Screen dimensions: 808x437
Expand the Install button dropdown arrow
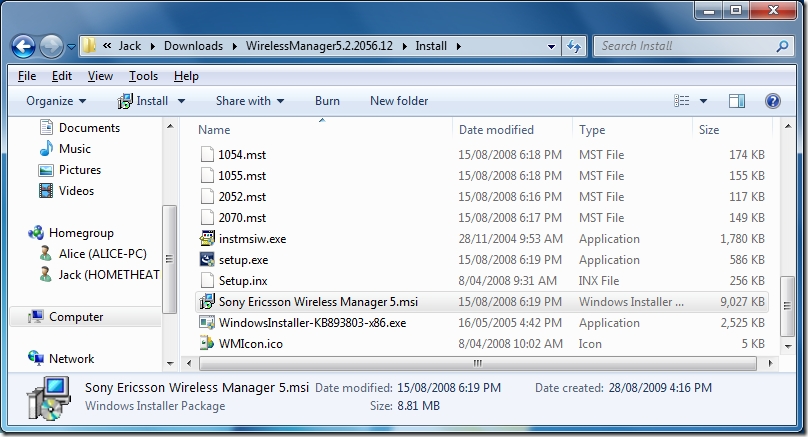[x=182, y=101]
